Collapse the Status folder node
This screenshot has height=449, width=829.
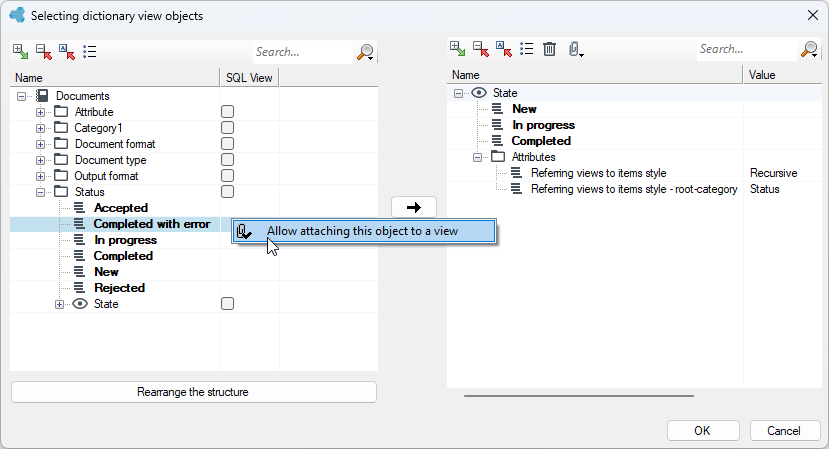[40, 193]
